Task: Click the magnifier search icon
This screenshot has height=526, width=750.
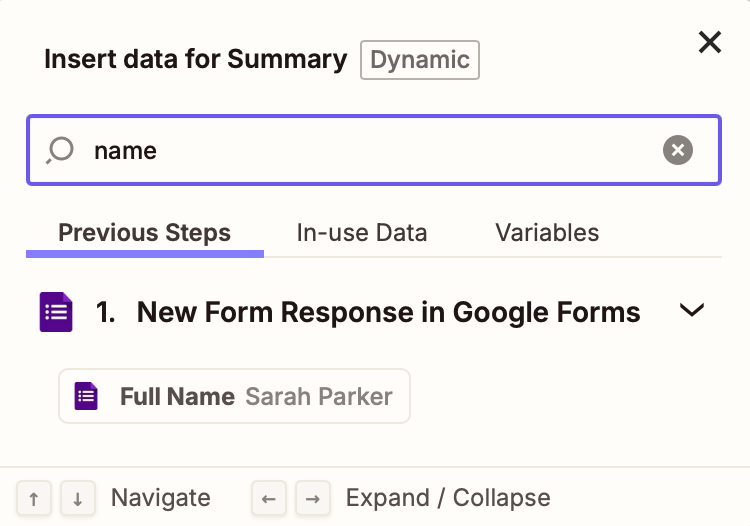Action: pos(60,150)
